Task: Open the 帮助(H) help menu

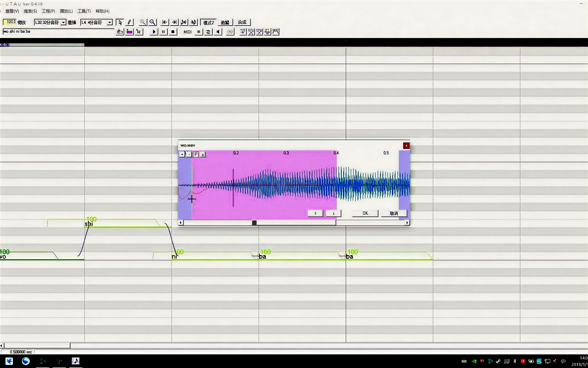Action: [102, 11]
